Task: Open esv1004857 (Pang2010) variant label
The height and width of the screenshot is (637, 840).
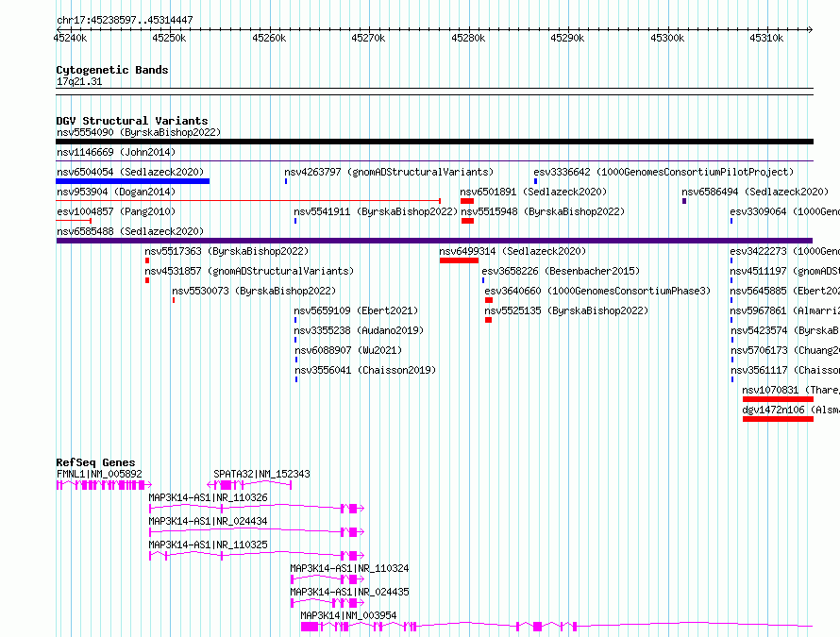Action: 116,211
